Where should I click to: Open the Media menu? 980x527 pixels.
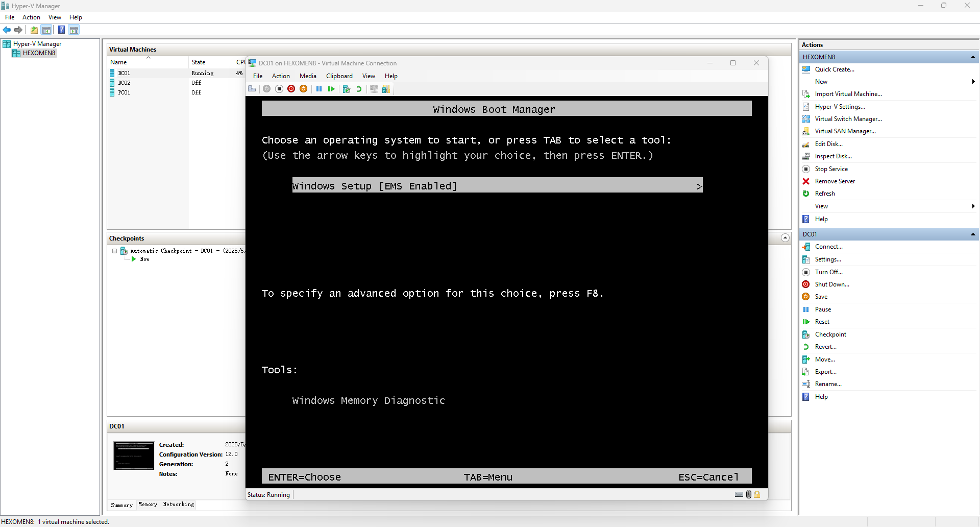308,76
